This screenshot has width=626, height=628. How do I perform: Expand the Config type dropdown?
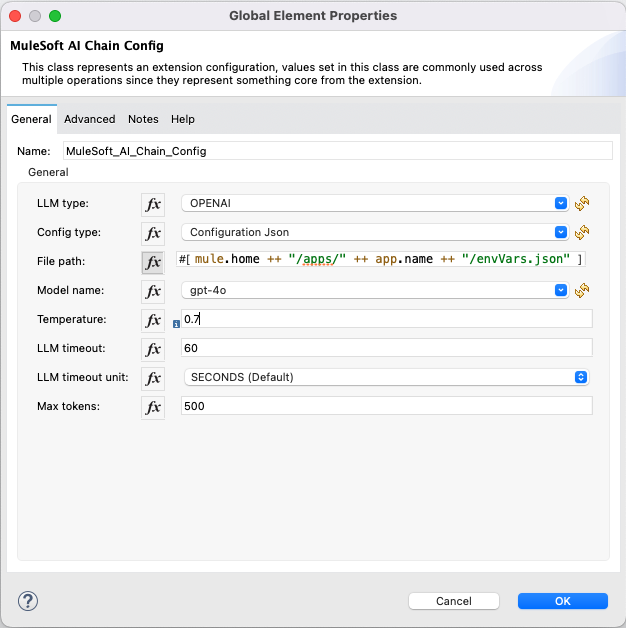tap(374, 233)
